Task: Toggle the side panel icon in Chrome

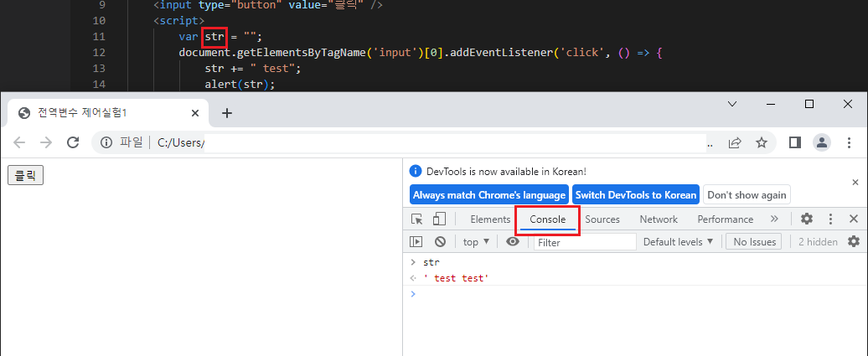Action: [795, 143]
